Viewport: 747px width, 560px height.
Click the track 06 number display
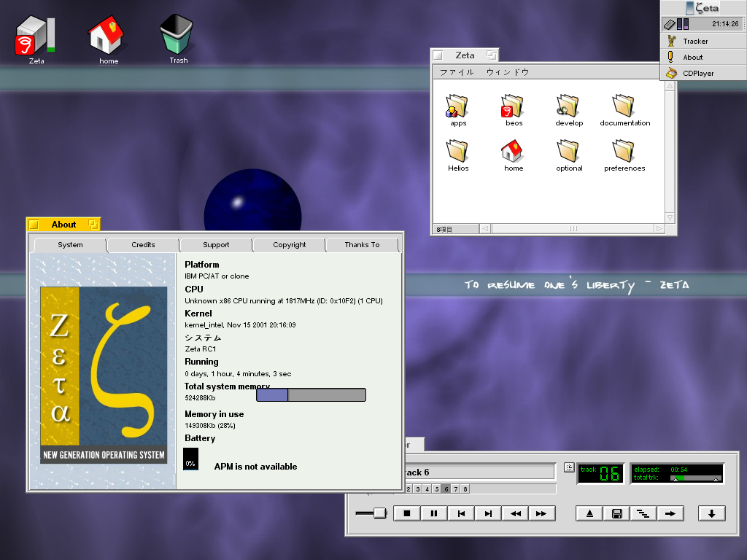tap(600, 473)
